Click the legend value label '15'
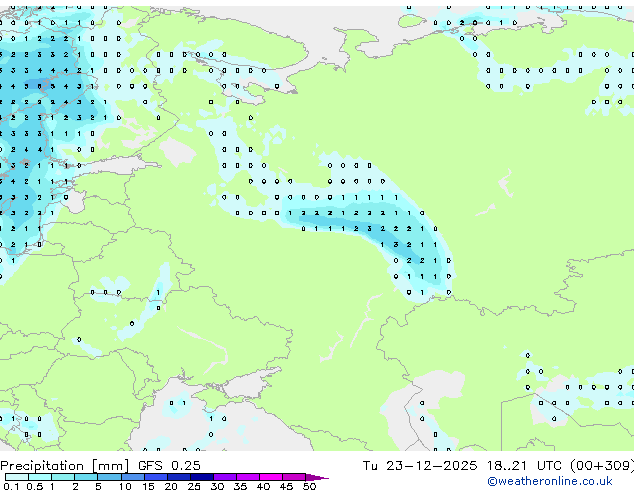Viewport: 634px width, 490px height. (148, 486)
